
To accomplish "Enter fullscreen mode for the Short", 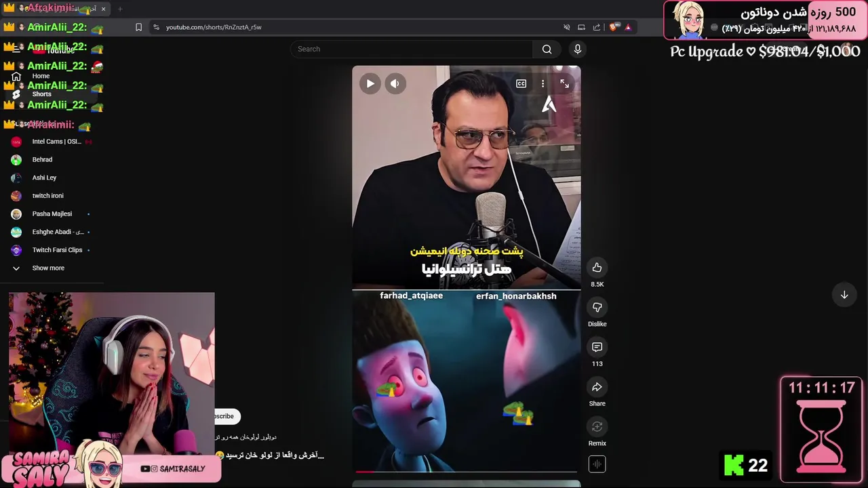I will (x=564, y=83).
